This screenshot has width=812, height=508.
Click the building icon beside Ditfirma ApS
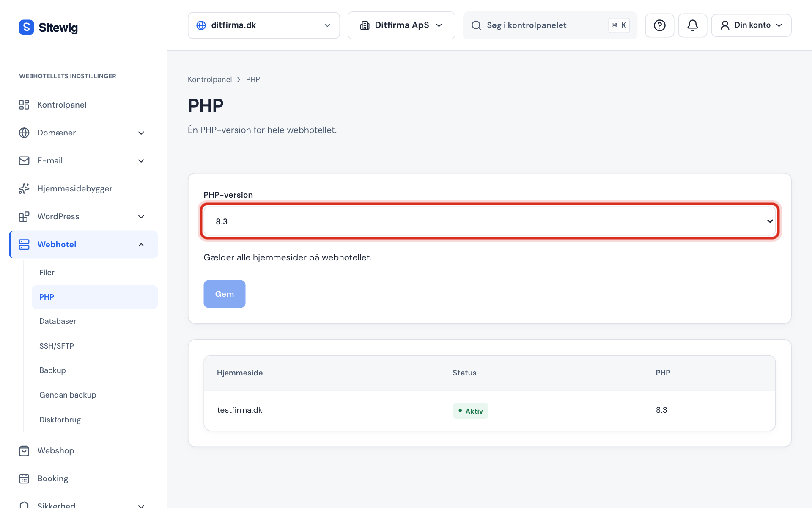[x=365, y=25]
